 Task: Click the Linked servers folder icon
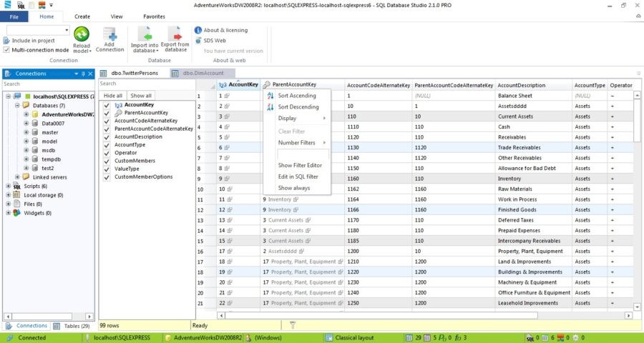pos(26,177)
